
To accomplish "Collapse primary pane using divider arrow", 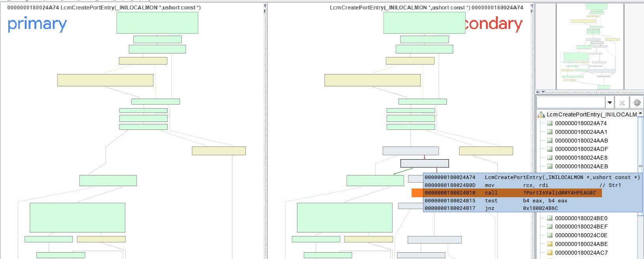I will pos(265,6).
